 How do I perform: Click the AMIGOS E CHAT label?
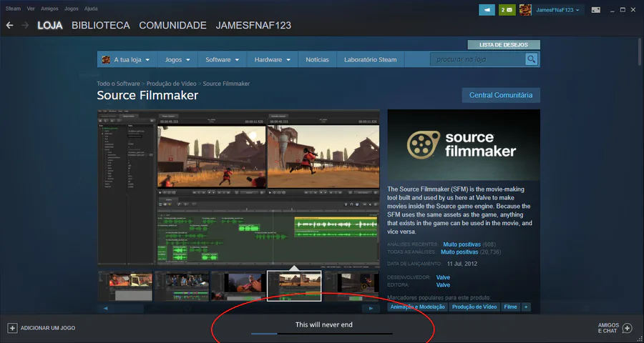(x=608, y=328)
